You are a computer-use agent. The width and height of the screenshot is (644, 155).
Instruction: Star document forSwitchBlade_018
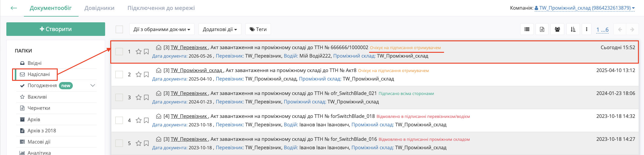click(139, 120)
